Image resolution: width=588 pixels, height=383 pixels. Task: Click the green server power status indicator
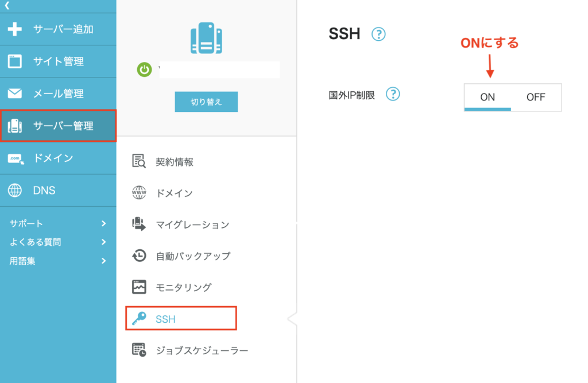pos(144,69)
